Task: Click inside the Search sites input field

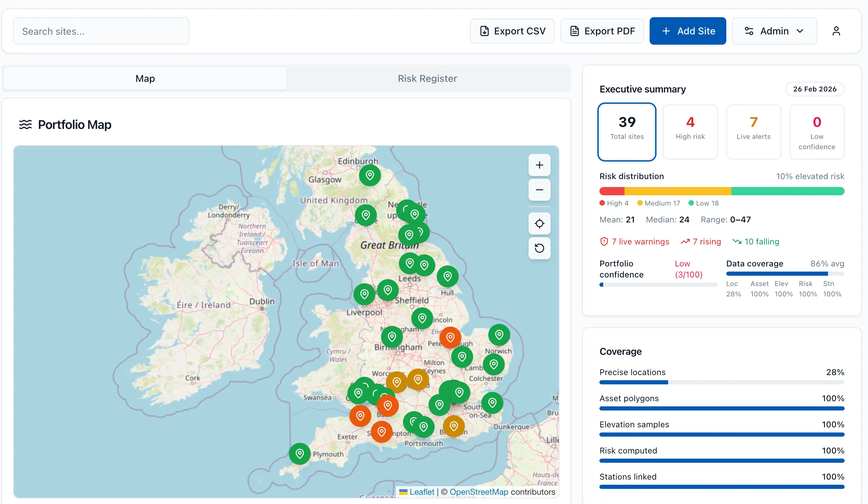Action: [100, 31]
